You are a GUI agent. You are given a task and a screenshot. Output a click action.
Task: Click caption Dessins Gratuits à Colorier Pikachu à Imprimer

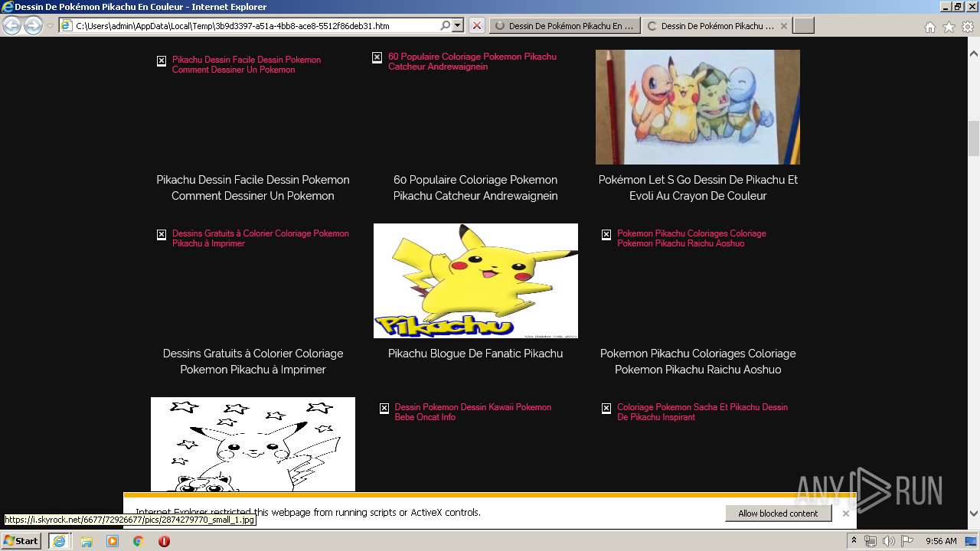253,361
